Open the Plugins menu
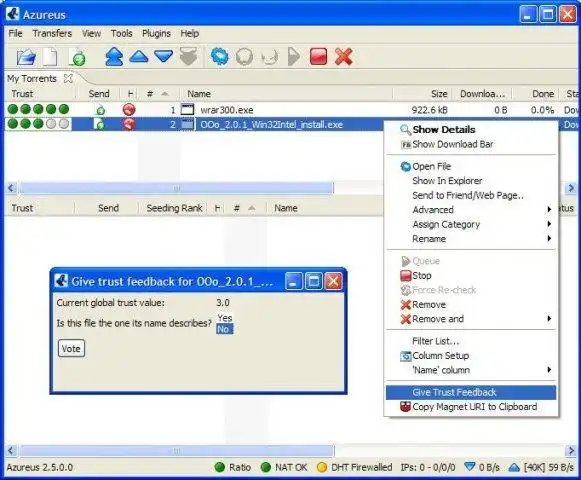 (156, 33)
